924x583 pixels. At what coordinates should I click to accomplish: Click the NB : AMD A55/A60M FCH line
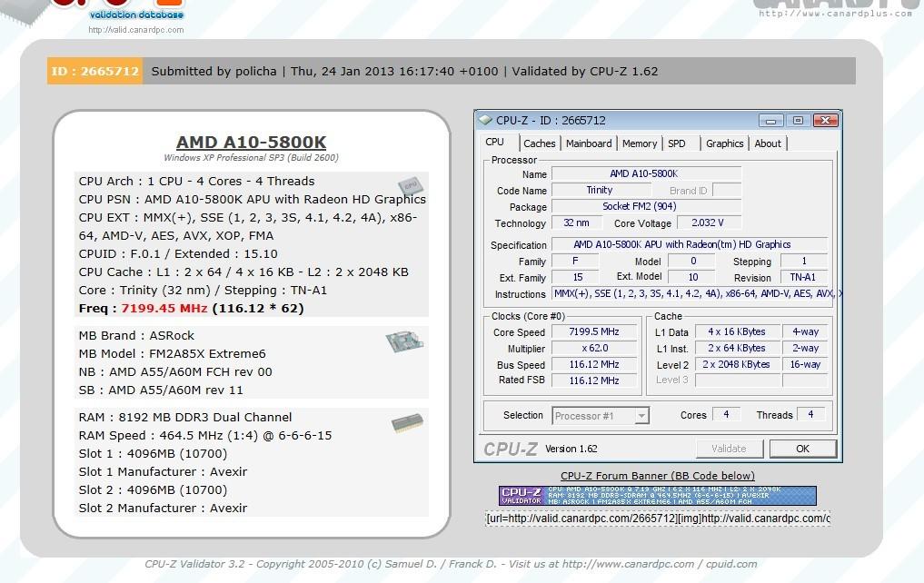175,372
